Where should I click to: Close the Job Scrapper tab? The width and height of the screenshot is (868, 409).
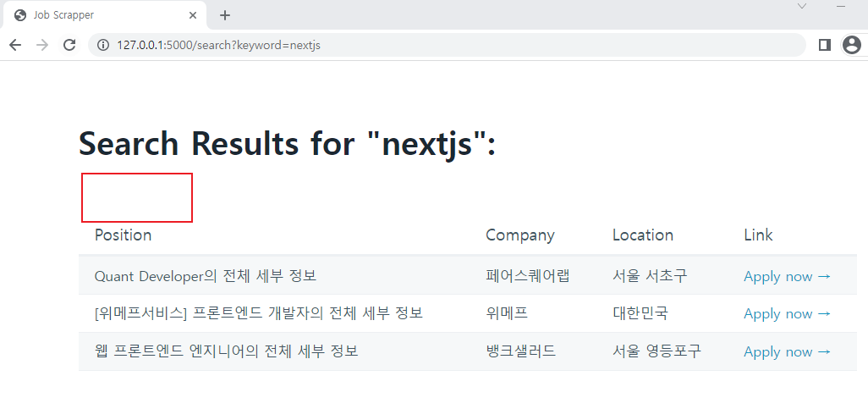coord(193,15)
